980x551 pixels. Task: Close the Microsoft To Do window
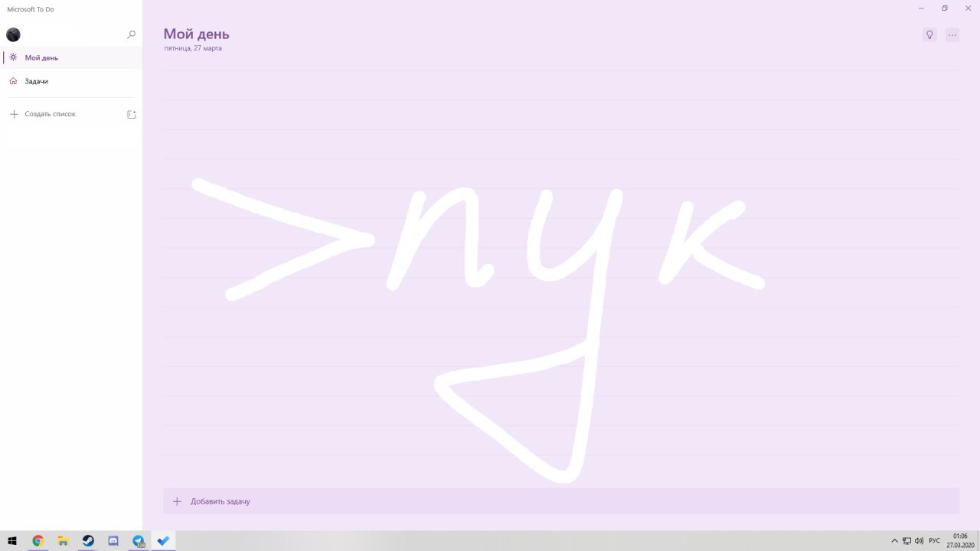(968, 8)
